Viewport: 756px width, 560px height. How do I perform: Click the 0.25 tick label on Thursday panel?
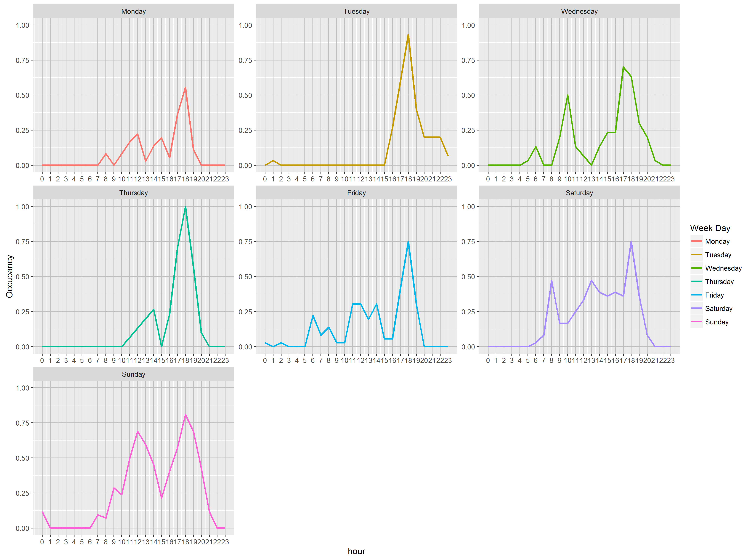(x=22, y=312)
